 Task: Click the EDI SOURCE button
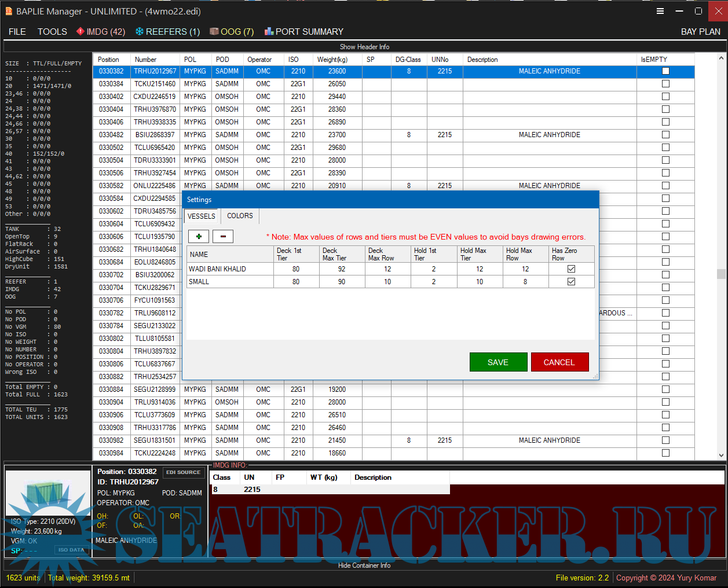point(184,472)
